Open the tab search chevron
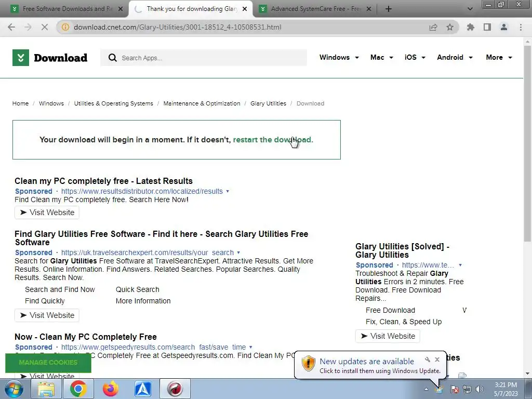This screenshot has width=532, height=399. (x=470, y=9)
